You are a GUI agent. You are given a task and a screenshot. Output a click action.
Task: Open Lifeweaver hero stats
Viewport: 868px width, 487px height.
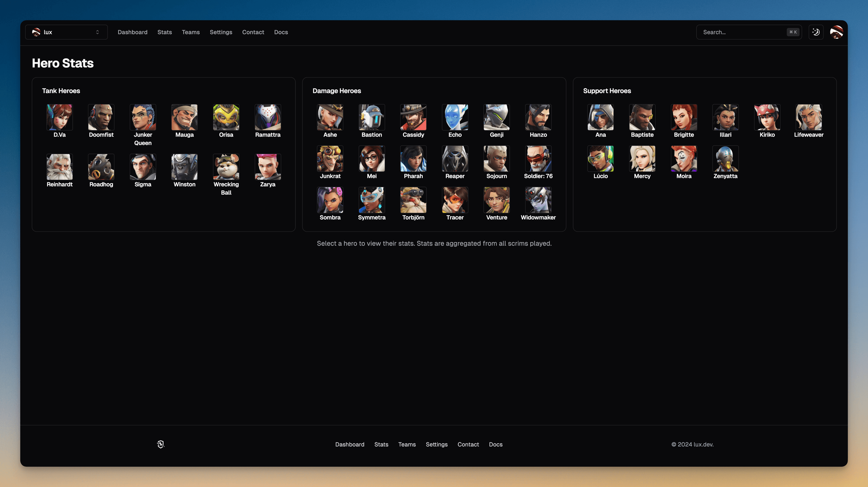(x=809, y=117)
